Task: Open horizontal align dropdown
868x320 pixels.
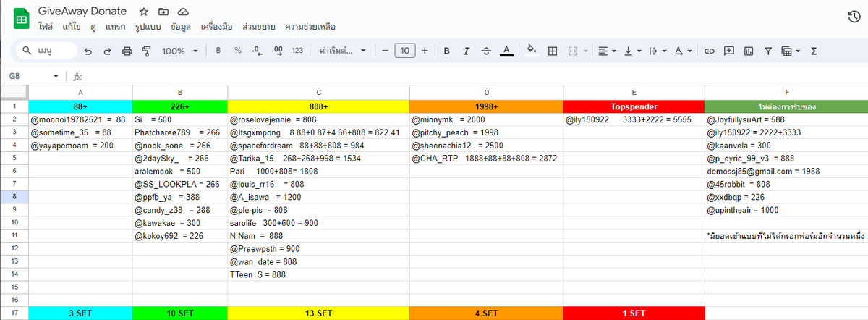Action: click(608, 51)
